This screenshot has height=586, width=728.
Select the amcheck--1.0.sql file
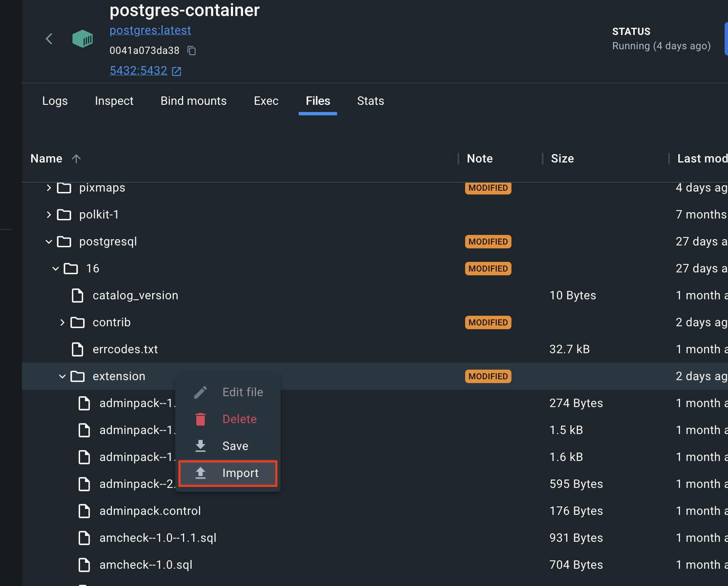pyautogui.click(x=145, y=565)
